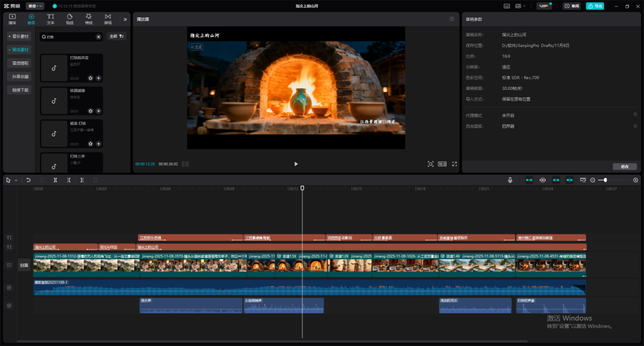
Task: Expand more media tabs with double chevron
Action: coord(125,19)
